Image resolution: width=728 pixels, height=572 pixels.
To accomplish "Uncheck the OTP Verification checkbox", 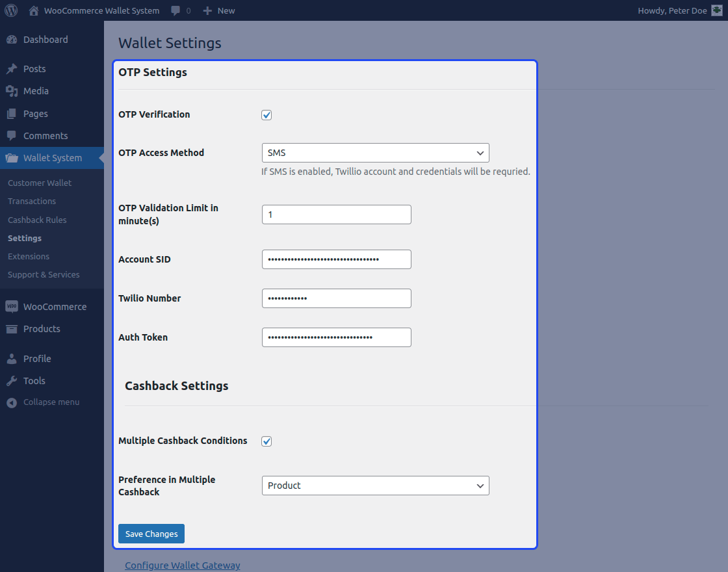I will tap(266, 114).
